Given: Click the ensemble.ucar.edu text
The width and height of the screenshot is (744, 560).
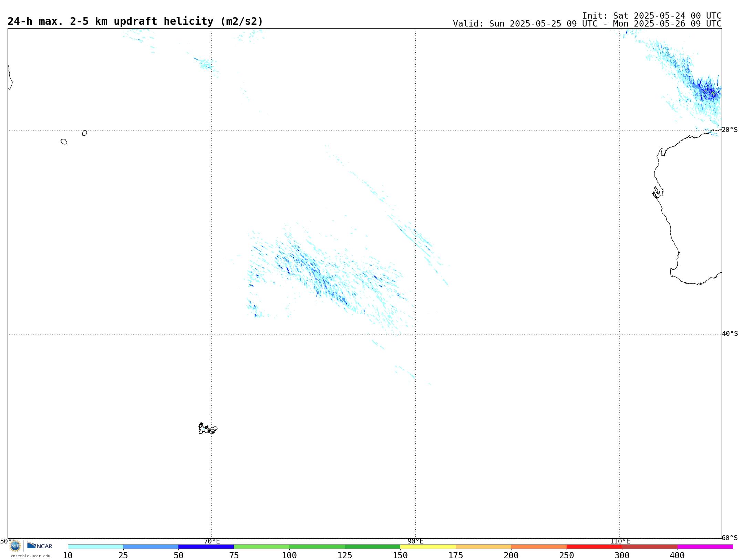Looking at the screenshot, I should pyautogui.click(x=30, y=556).
